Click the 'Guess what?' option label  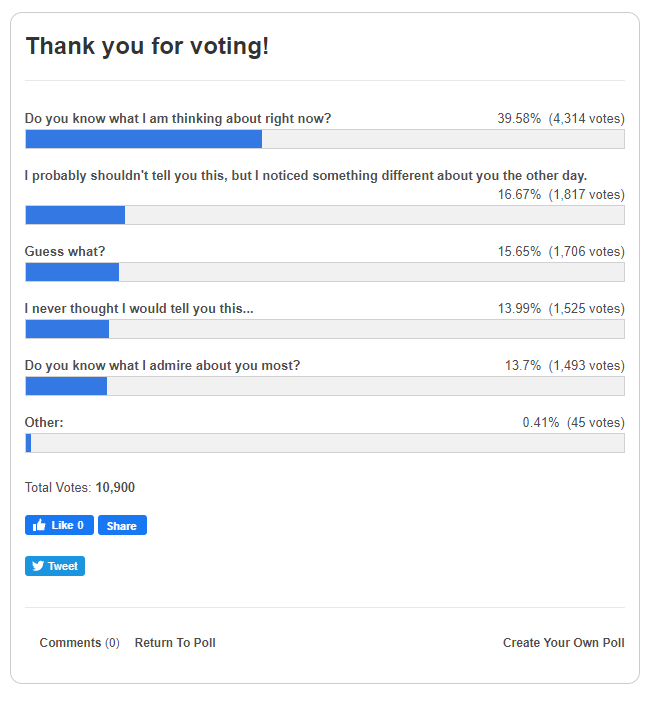65,251
